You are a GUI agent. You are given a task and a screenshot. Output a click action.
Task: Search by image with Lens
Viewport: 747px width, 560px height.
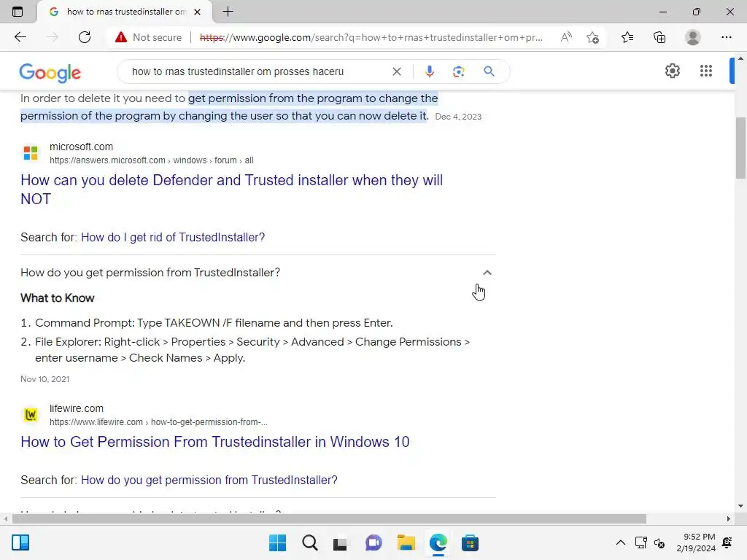(458, 71)
